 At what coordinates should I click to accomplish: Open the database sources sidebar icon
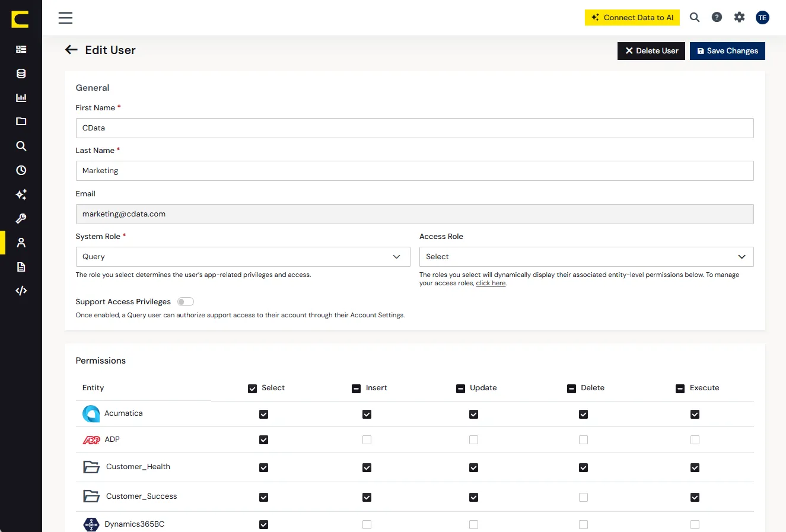(x=21, y=74)
